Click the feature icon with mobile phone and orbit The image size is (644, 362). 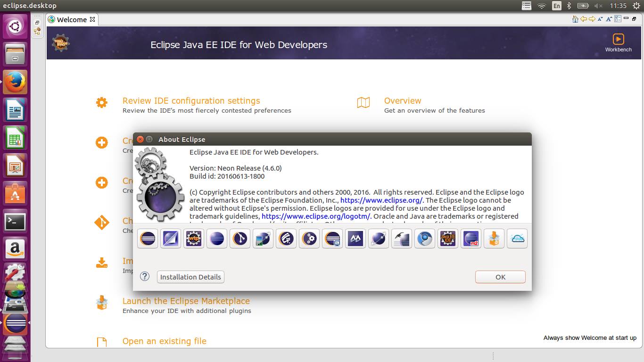click(x=263, y=239)
